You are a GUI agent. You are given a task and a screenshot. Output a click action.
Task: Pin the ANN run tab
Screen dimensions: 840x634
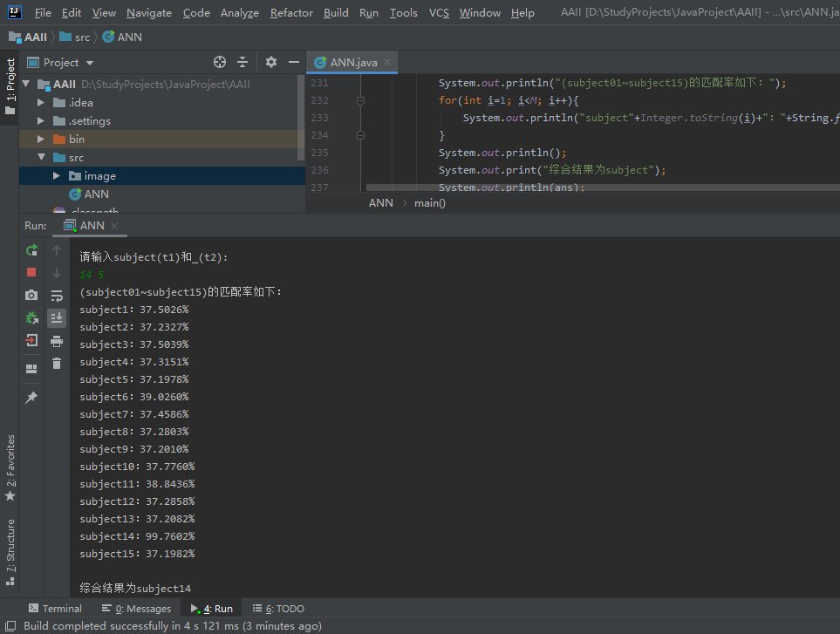[x=31, y=398]
